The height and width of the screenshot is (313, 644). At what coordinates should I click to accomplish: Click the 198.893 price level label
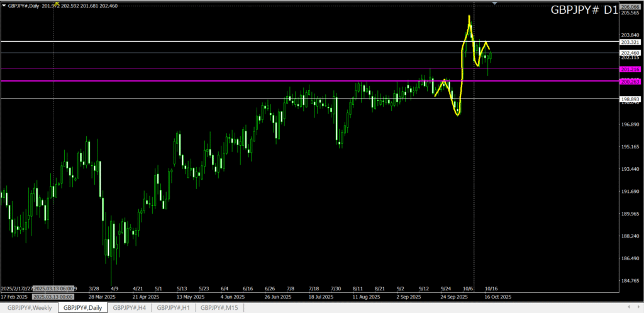coord(630,99)
